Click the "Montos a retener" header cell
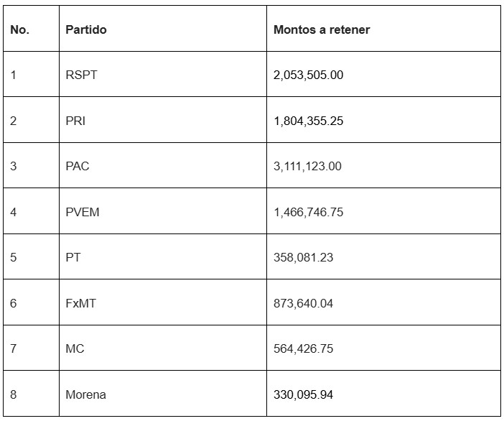The image size is (504, 421). (x=322, y=30)
